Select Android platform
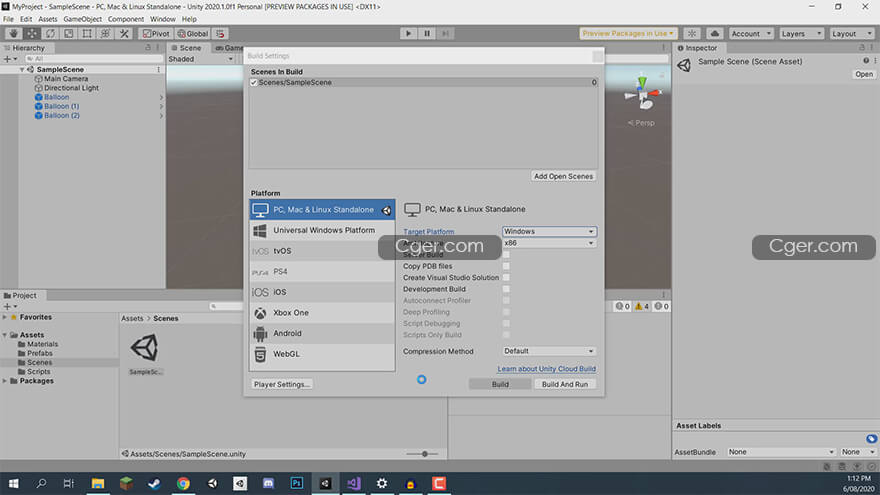 click(322, 333)
